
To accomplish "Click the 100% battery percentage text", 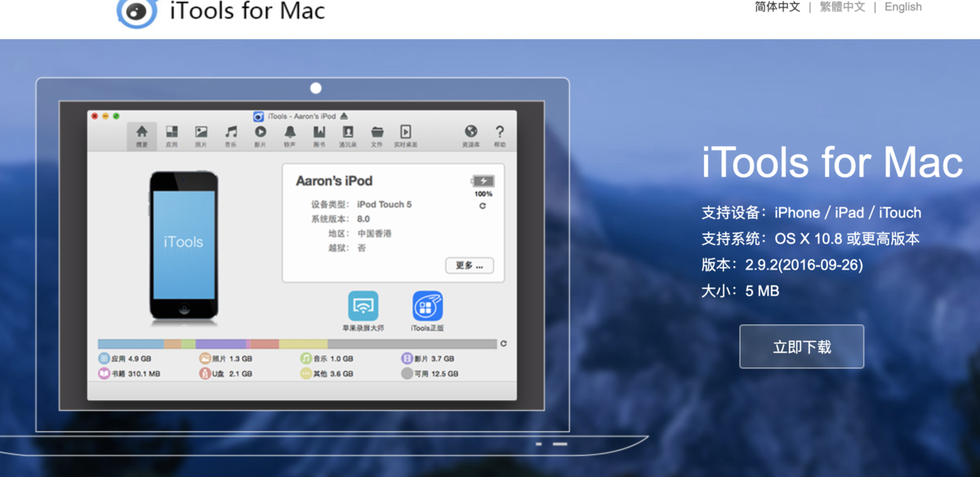I will tap(483, 194).
